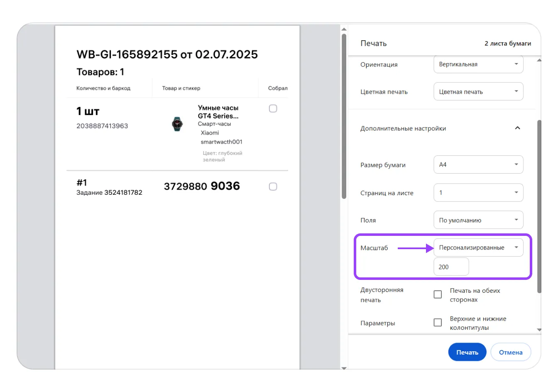
Task: Check the Собран box for smartwatch item
Action: (273, 108)
